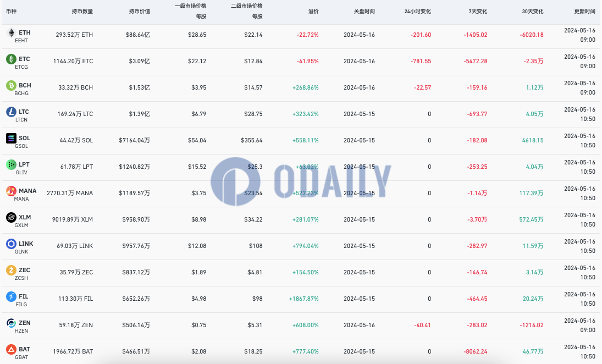Click the 1144.20万 ETC holdings cell
Screen dimensions: 602x364
[73, 61]
